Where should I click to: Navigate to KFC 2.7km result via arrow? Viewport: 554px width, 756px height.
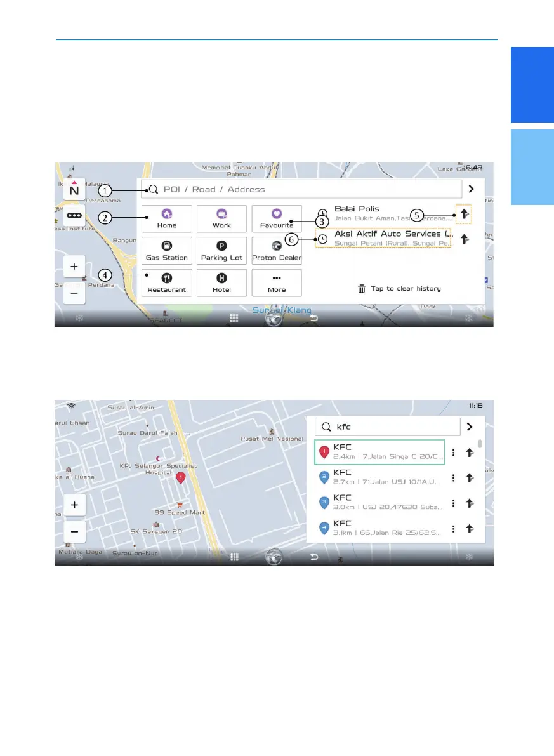pos(470,478)
